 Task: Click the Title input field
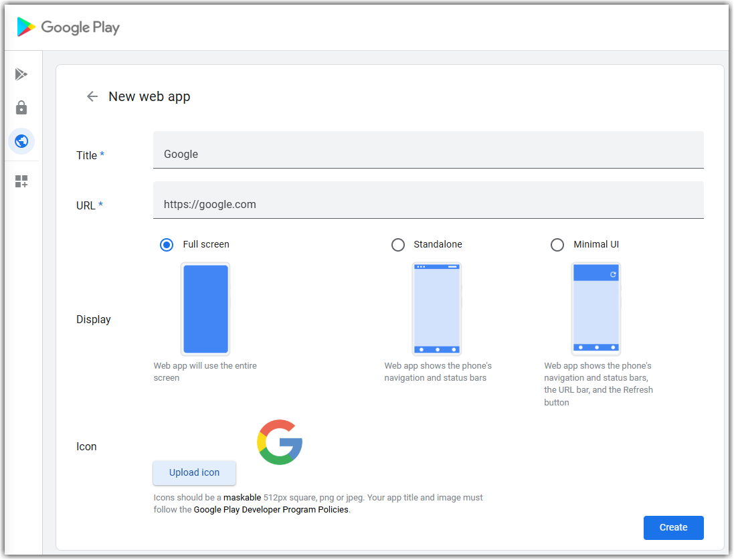tap(428, 150)
